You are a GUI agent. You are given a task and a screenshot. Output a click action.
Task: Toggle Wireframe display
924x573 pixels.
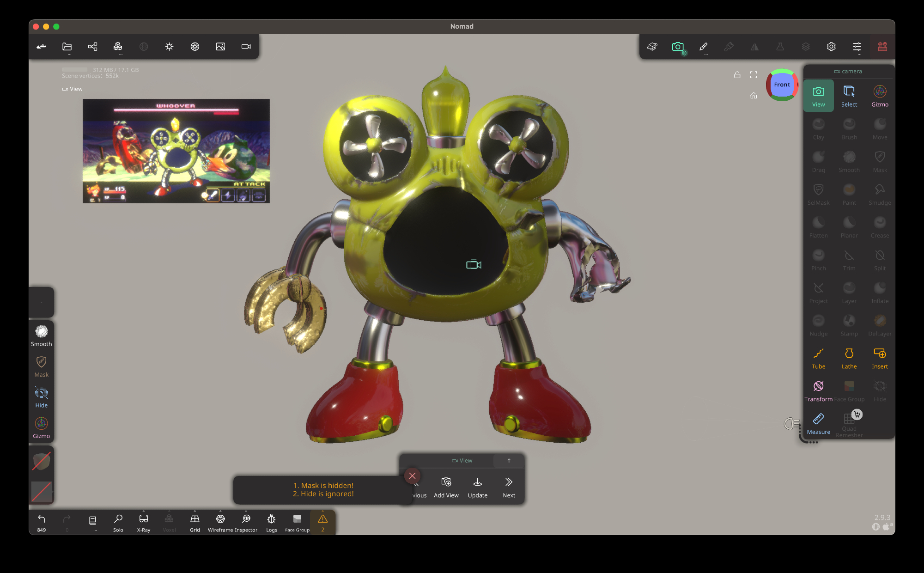[x=220, y=522]
